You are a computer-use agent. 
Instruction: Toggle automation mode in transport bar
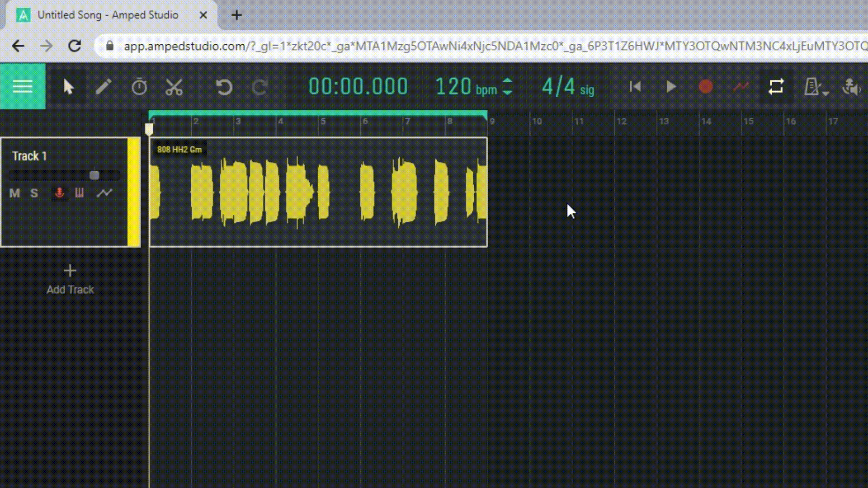pos(741,87)
